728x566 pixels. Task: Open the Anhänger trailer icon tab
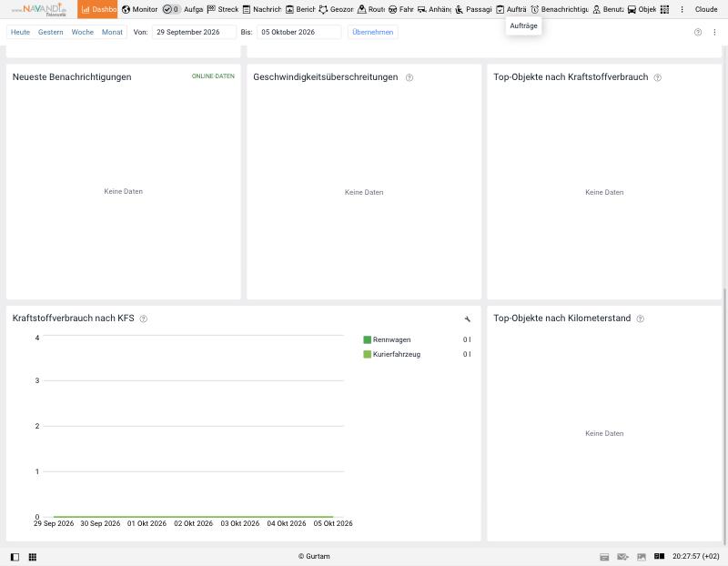pos(434,9)
